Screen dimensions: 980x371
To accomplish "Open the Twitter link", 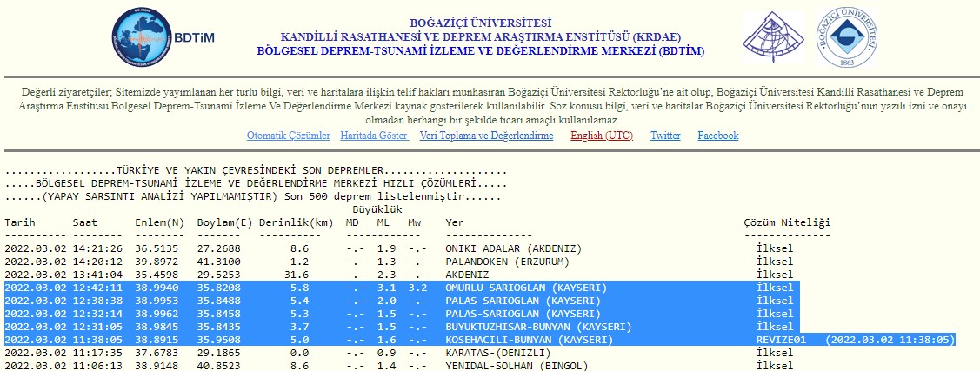I will (665, 136).
